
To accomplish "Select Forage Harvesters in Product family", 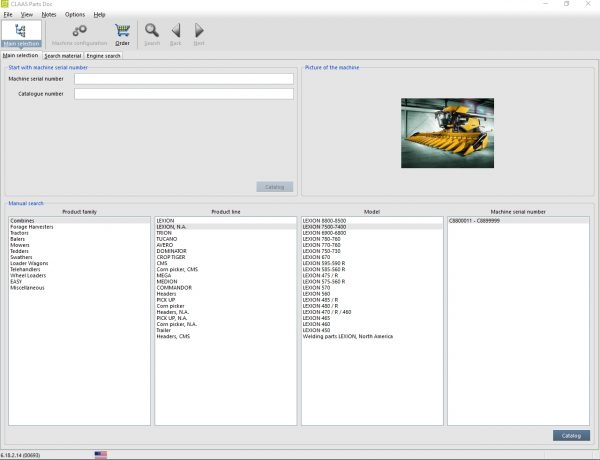I will pos(80,227).
